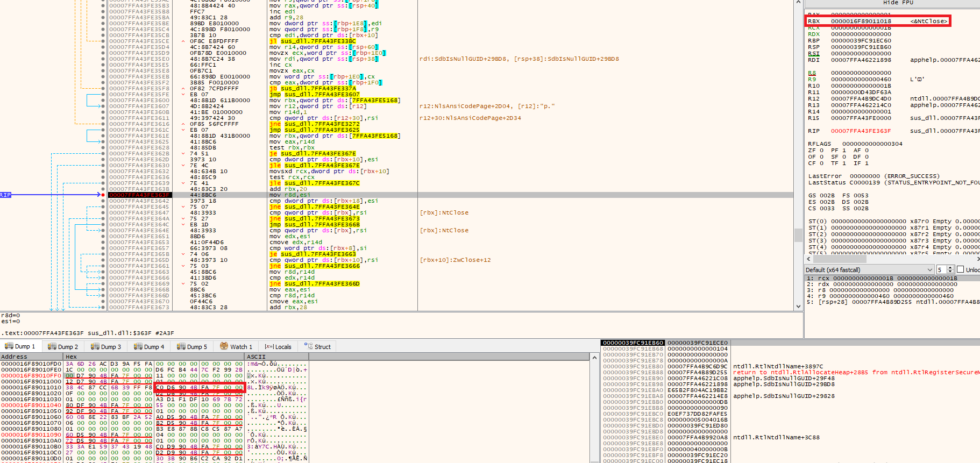Toggle the red breakpoint bullet at the RIP row
This screenshot has width=980, height=463.
coord(103,195)
